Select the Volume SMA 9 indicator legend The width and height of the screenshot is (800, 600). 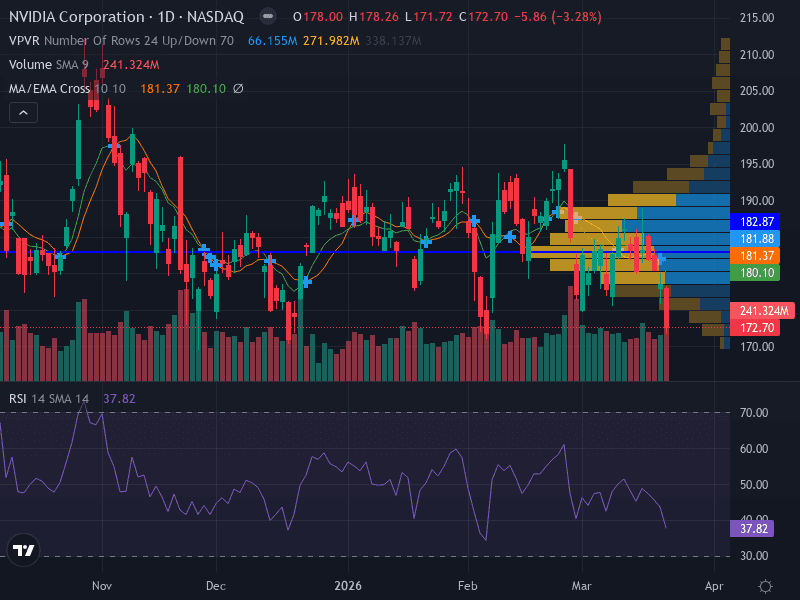48,65
